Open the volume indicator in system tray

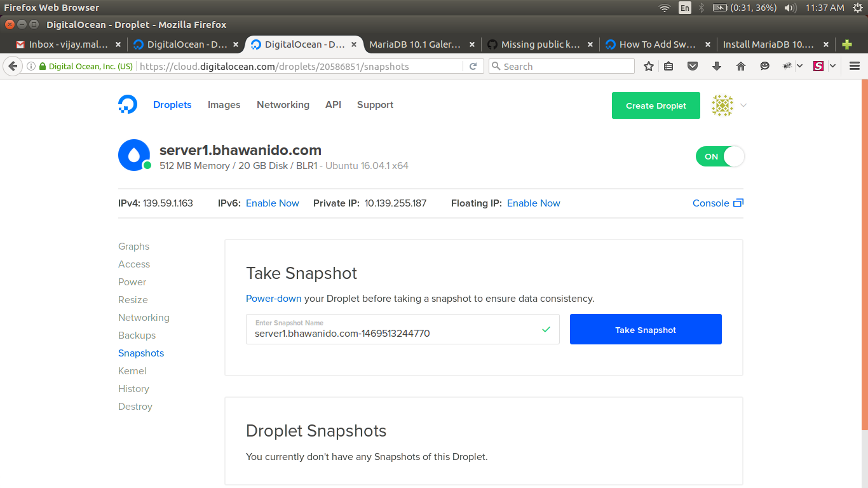[x=790, y=8]
